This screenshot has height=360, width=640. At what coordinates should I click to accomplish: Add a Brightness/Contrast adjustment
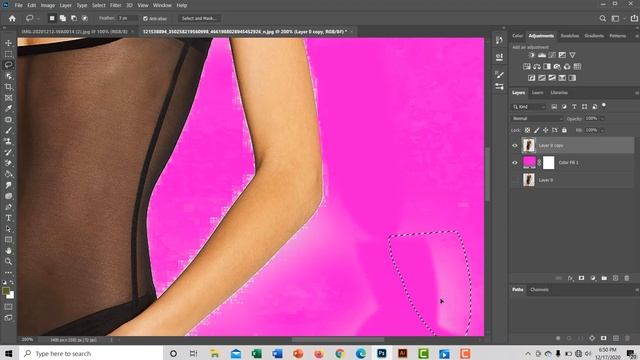pyautogui.click(x=531, y=55)
